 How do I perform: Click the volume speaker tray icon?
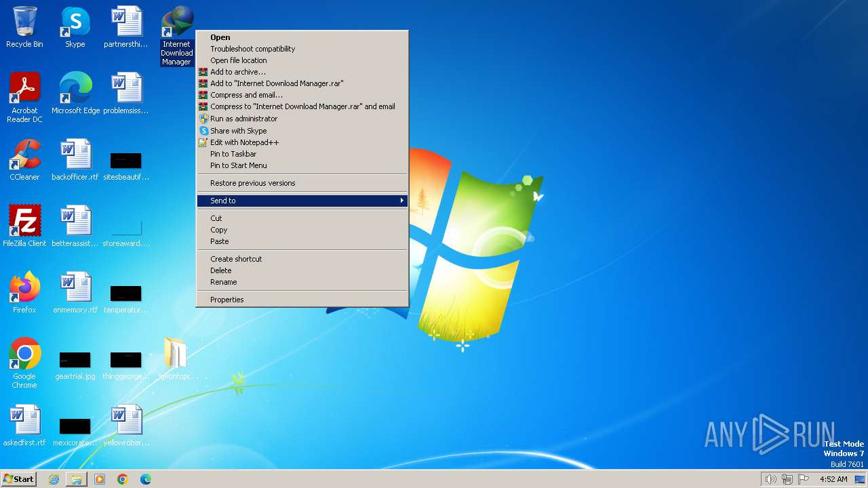pyautogui.click(x=770, y=479)
